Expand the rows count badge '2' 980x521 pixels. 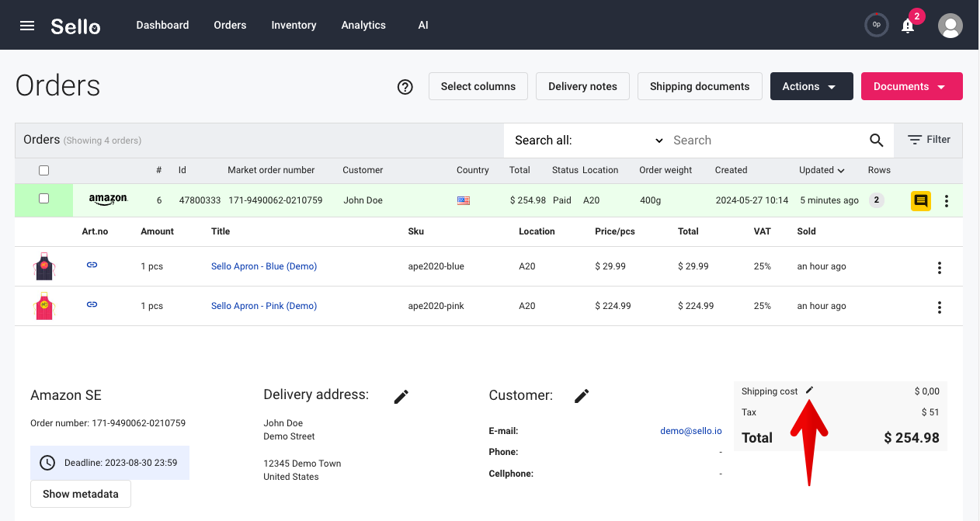(x=877, y=200)
